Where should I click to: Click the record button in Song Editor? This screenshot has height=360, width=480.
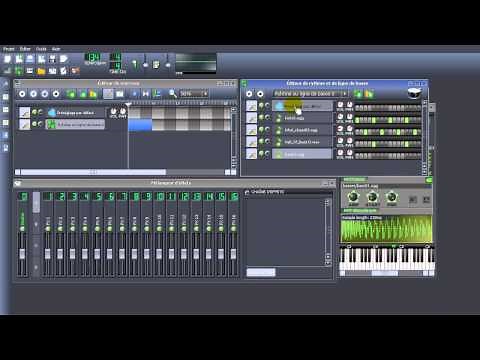33,94
